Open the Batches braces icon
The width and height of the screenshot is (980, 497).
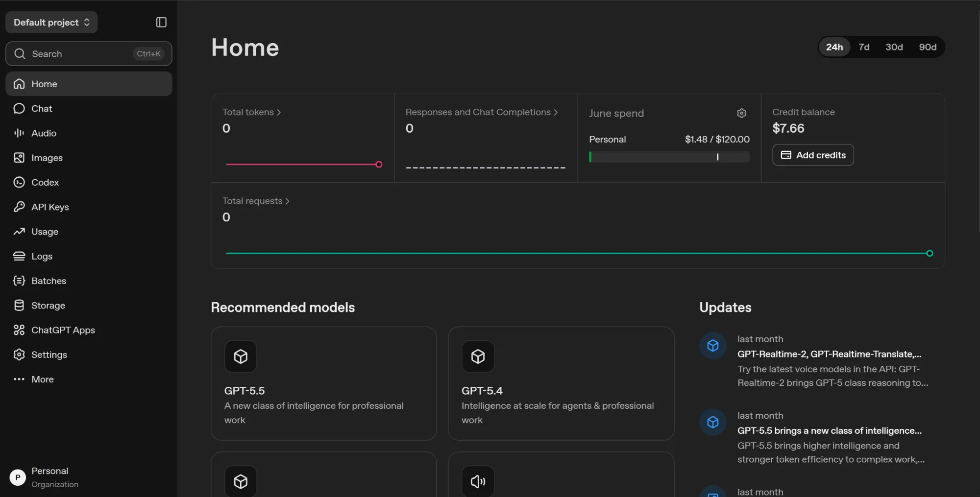19,281
